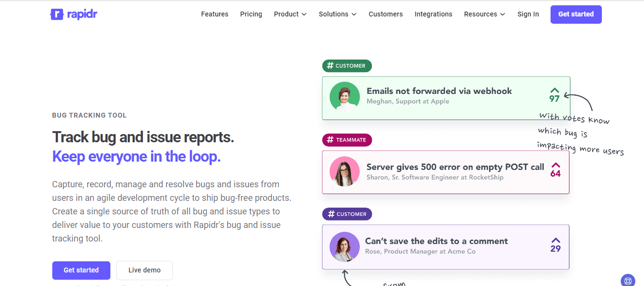Toggle the vote count 64 on Sharon's report
The image size is (644, 286).
pyautogui.click(x=555, y=174)
